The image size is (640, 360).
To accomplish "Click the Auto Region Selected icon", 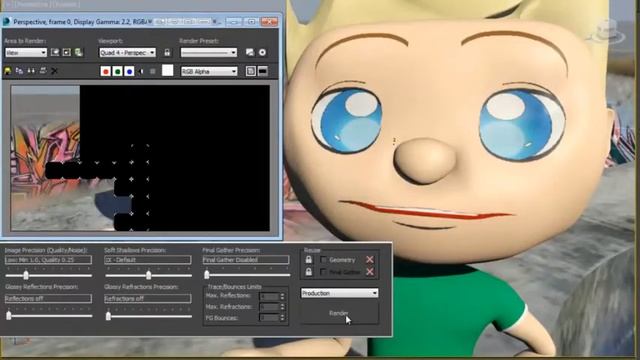I will [x=67, y=52].
